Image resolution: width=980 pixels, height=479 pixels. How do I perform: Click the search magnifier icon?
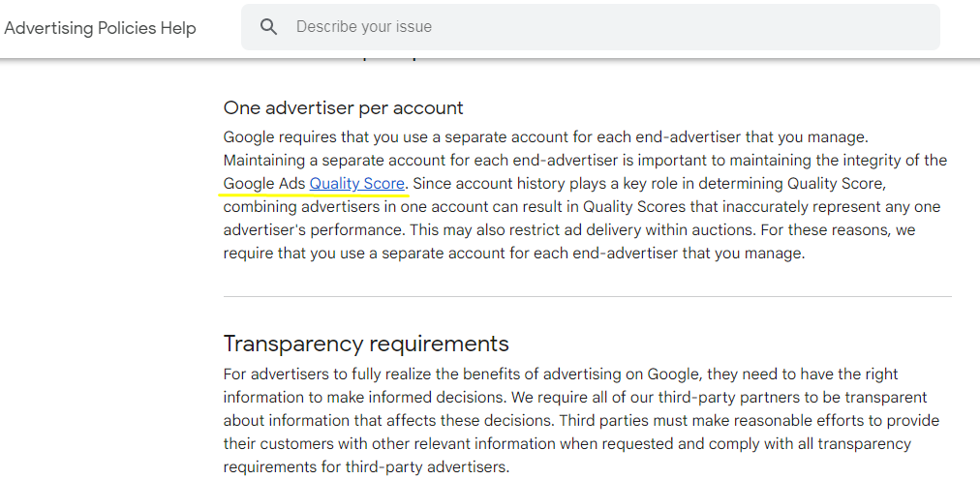coord(269,27)
